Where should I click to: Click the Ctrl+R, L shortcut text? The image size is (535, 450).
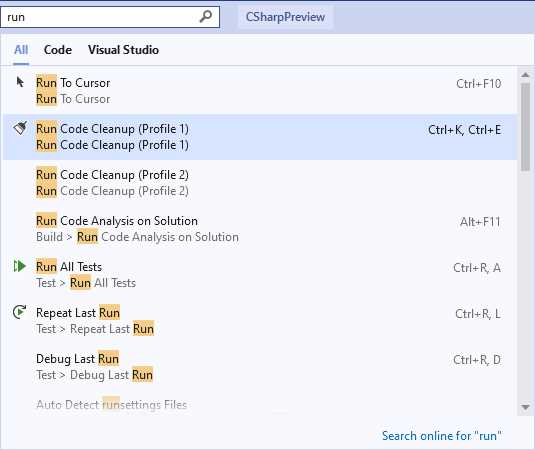[478, 314]
